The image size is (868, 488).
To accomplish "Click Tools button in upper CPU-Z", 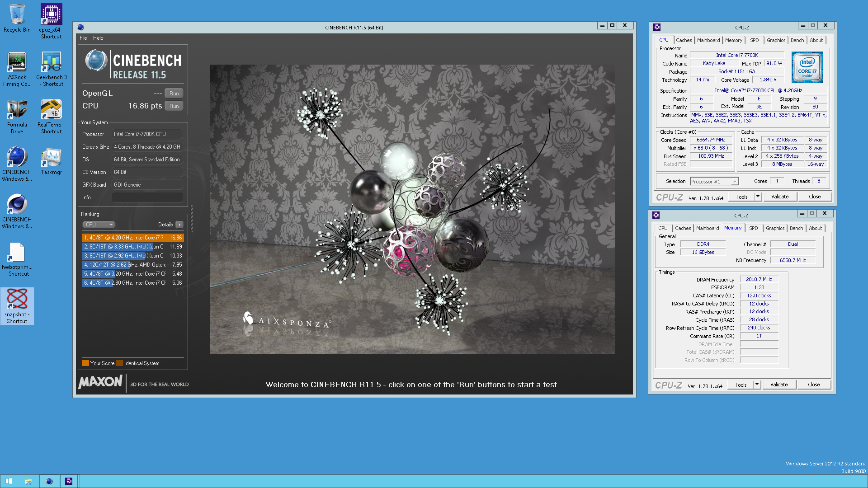I will [x=741, y=197].
